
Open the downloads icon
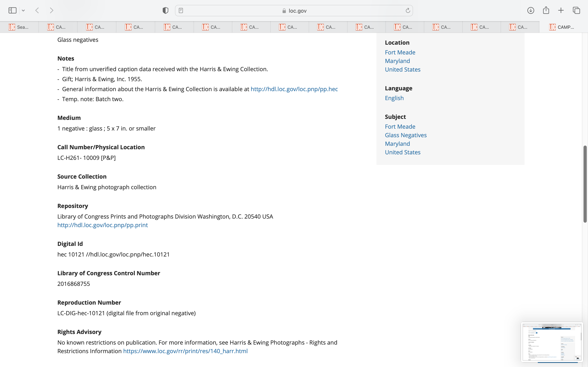point(531,10)
